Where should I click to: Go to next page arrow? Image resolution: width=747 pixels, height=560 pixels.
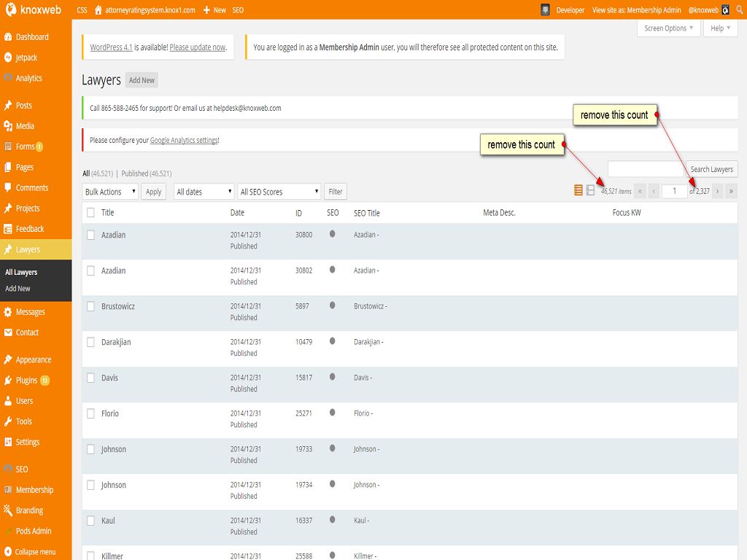coord(718,191)
